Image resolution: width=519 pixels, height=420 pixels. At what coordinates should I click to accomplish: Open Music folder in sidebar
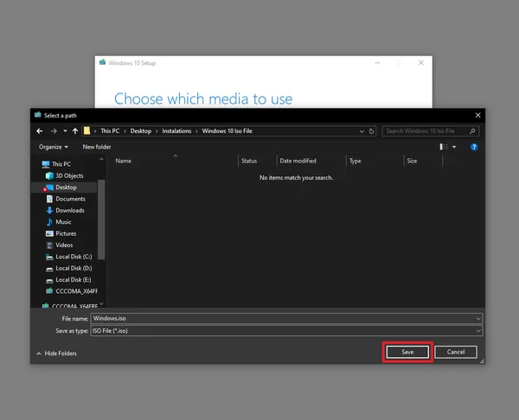click(63, 222)
